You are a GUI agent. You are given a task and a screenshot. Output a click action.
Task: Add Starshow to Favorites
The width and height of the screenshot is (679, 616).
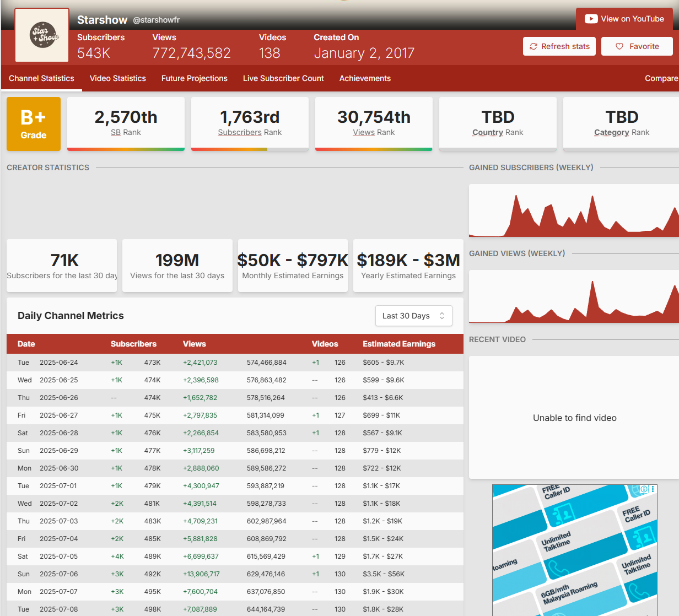[637, 46]
